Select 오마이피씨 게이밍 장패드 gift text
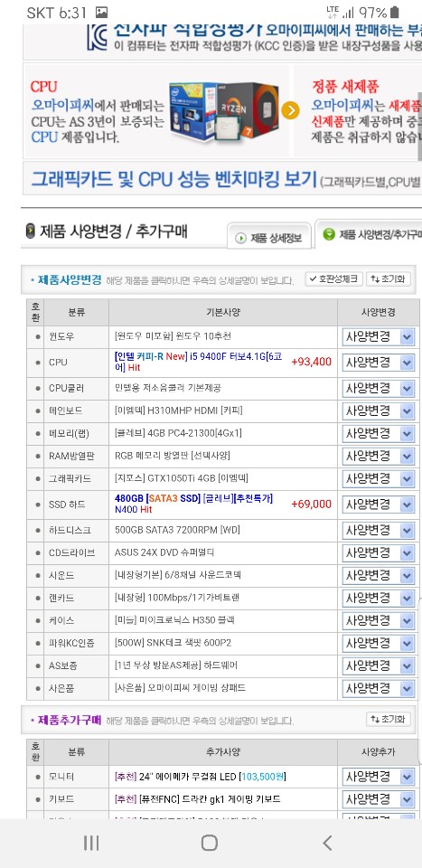Image resolution: width=422 pixels, height=868 pixels. [x=180, y=688]
